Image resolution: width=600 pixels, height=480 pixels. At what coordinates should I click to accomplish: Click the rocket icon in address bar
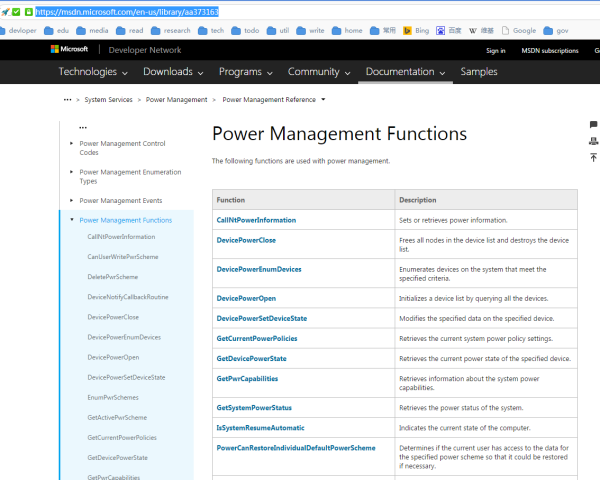pos(5,12)
